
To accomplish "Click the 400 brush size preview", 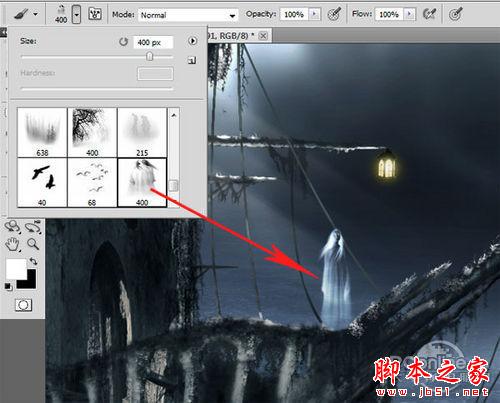I will coord(61,14).
